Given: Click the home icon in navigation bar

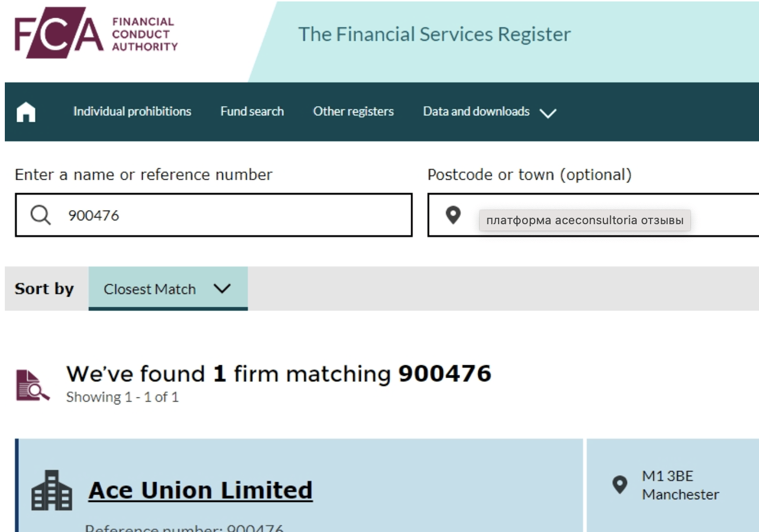Looking at the screenshot, I should coord(26,112).
